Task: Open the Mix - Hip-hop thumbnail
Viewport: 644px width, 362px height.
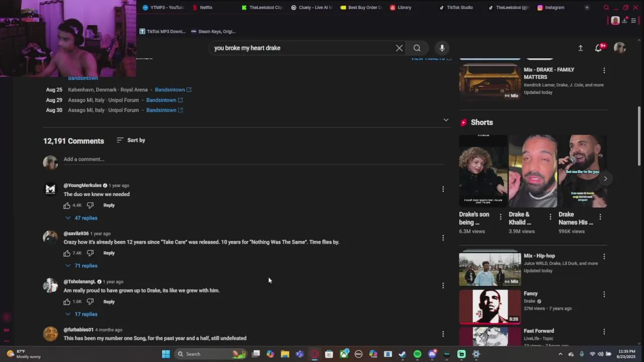Action: click(x=490, y=268)
